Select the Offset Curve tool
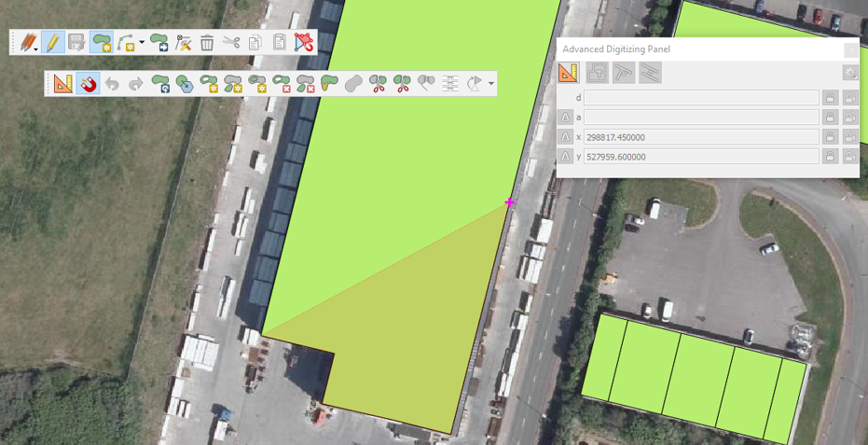 pyautogui.click(x=353, y=84)
